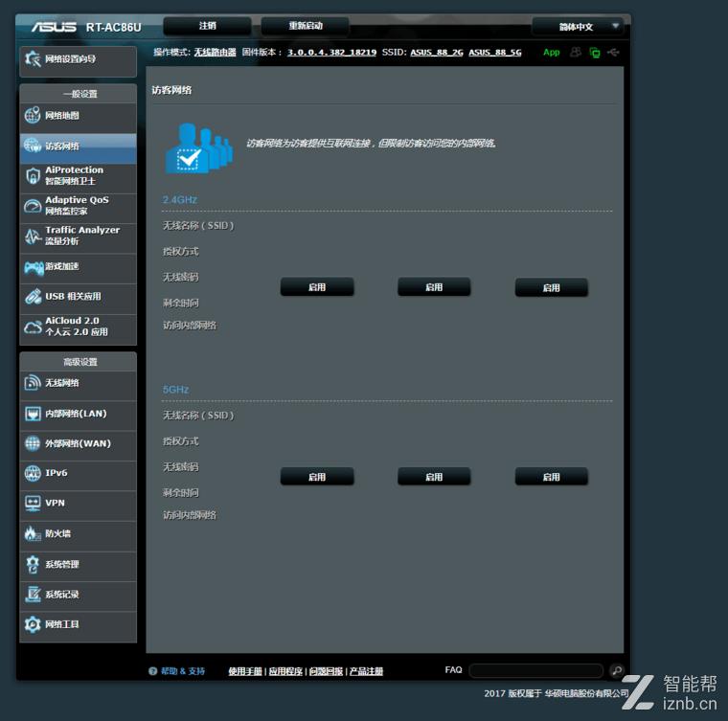
Task: Open the 简体中文 language dropdown
Action: (578, 27)
